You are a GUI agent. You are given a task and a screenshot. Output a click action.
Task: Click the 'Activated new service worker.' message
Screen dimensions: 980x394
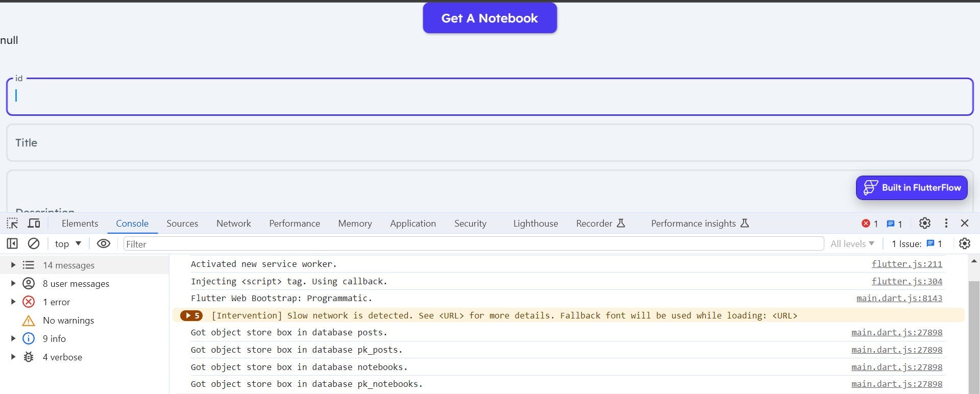[263, 264]
